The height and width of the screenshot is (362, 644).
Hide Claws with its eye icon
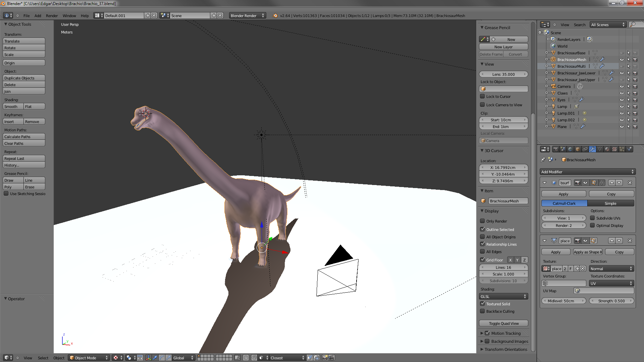(622, 93)
